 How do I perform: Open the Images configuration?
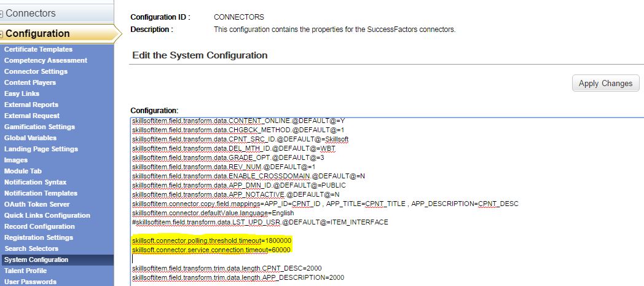(x=16, y=161)
